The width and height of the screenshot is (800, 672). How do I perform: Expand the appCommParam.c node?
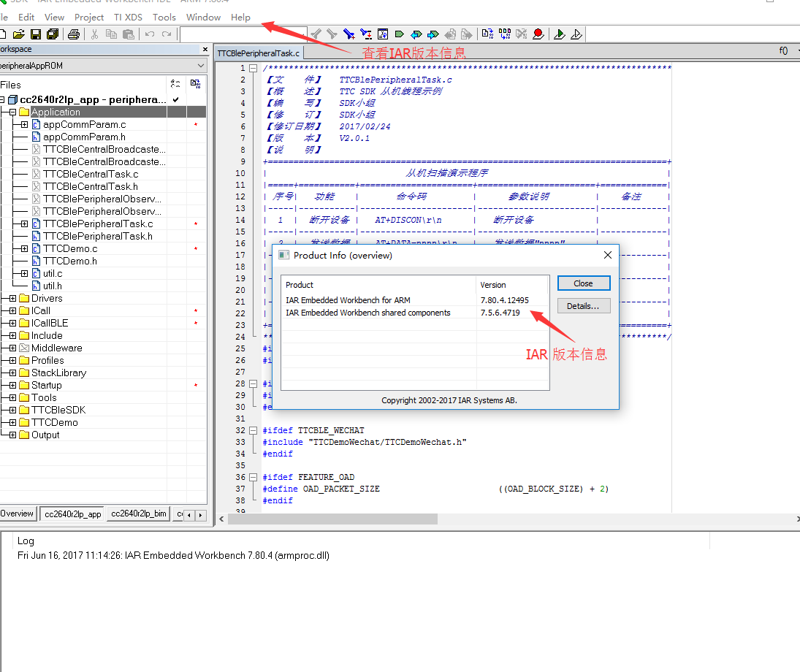click(x=25, y=124)
